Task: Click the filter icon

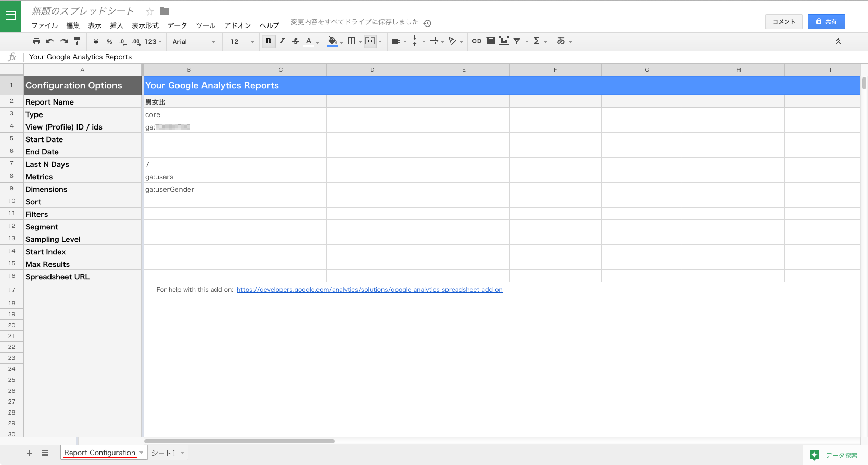Action: pos(517,41)
